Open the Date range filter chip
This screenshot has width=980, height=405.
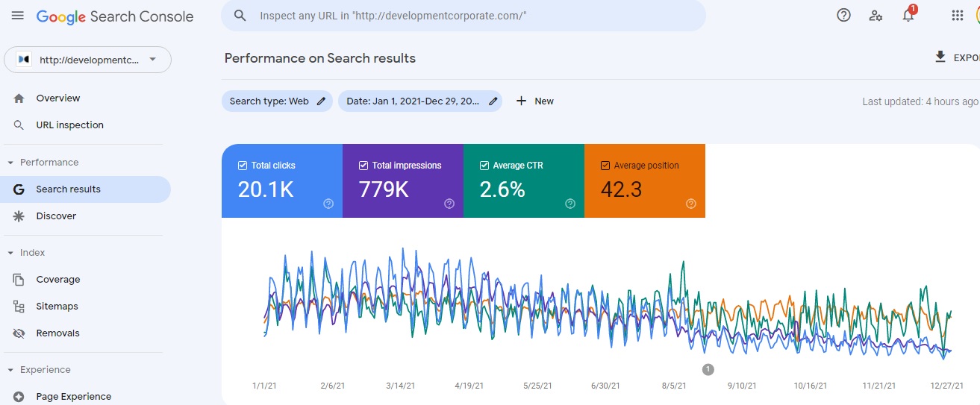420,101
